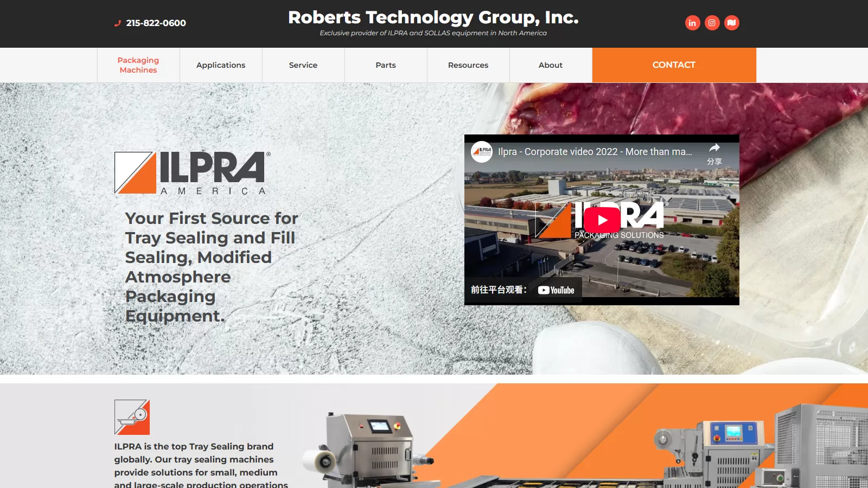Open the LinkedIn social icon
This screenshot has width=868, height=488.
(692, 23)
